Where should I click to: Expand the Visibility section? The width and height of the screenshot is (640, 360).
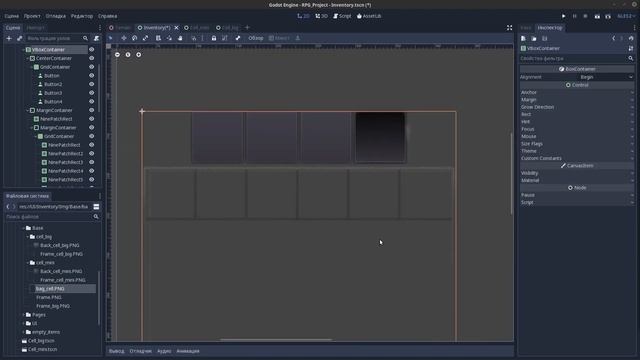pyautogui.click(x=577, y=173)
